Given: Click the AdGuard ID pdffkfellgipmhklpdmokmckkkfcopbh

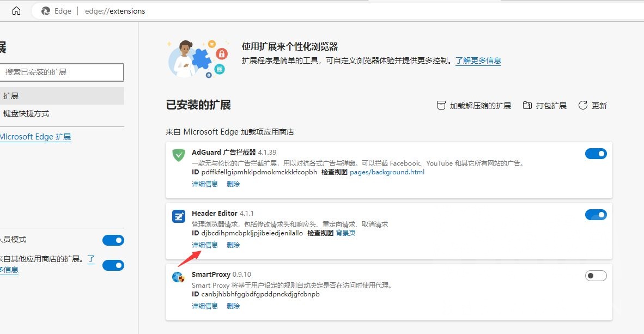Looking at the screenshot, I should (x=259, y=172).
